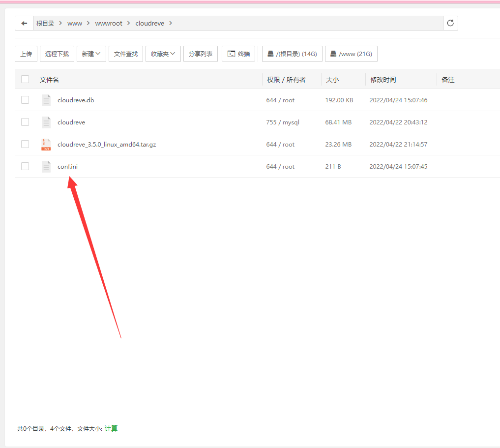Select the conf.ini row checkbox
The height and width of the screenshot is (448, 500).
point(25,166)
